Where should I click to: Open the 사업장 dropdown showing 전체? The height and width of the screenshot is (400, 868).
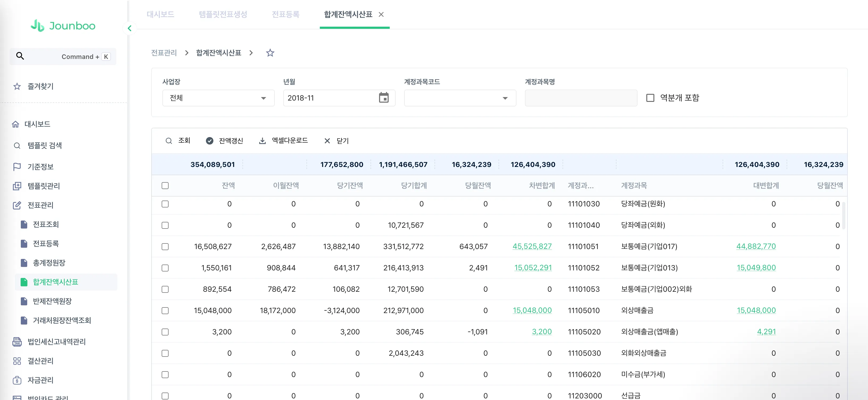tap(218, 98)
